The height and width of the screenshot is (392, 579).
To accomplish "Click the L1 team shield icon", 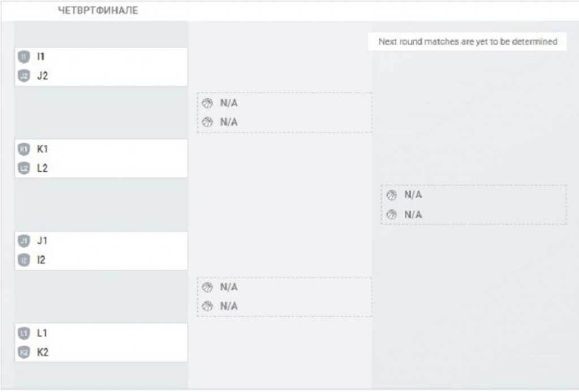I will (x=23, y=333).
